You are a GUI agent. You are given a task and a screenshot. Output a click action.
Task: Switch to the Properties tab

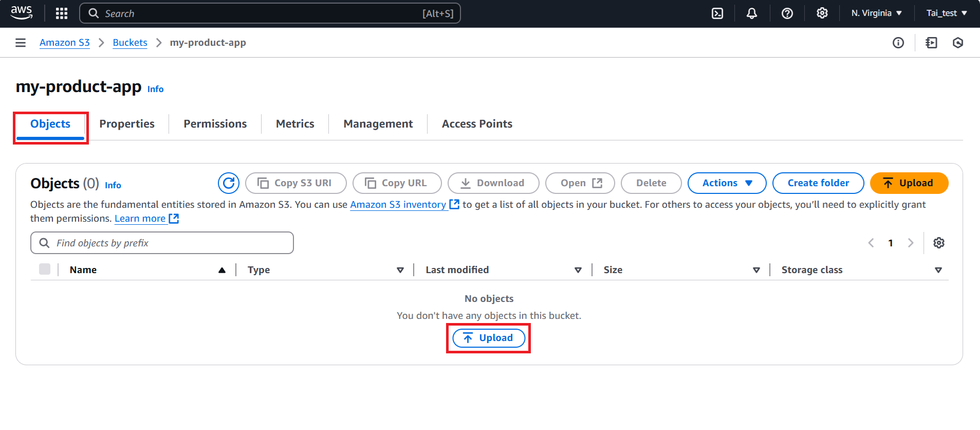pos(127,124)
